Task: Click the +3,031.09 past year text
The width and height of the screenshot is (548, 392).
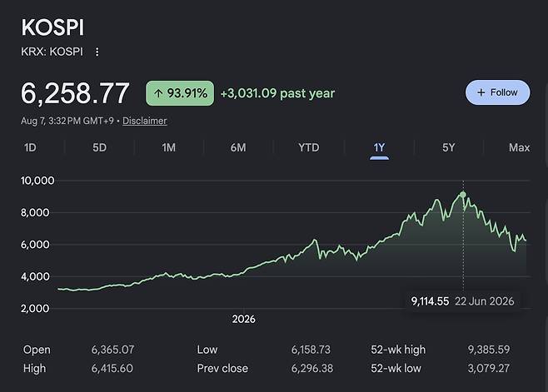Action: tap(277, 93)
